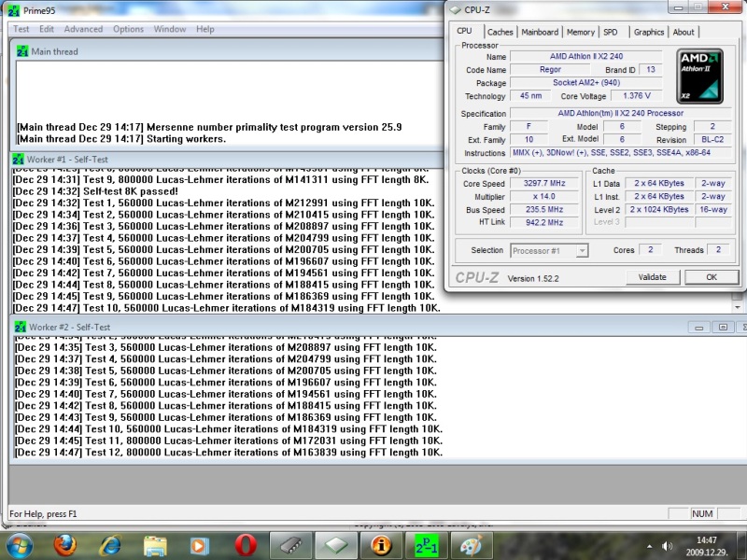This screenshot has width=747, height=560.
Task: Open the Advanced menu in Prime95
Action: 83,29
